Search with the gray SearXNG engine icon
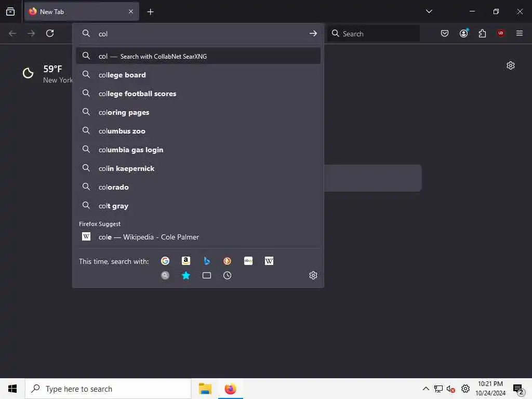 165,275
